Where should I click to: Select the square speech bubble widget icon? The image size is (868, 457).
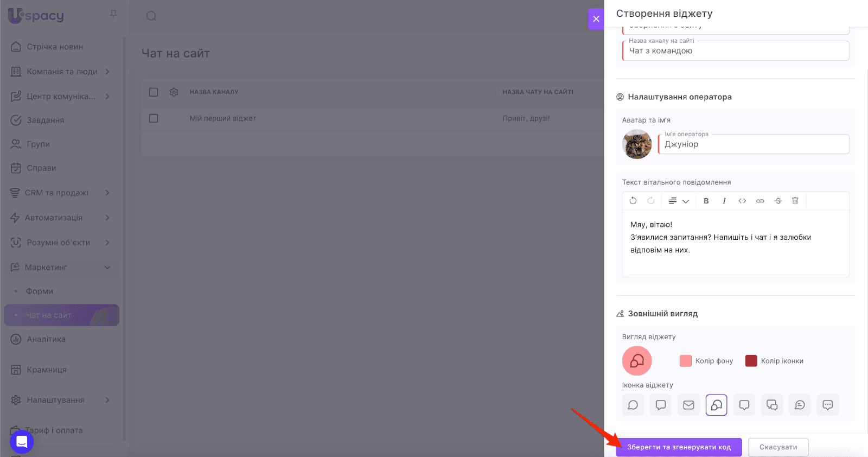coord(661,405)
